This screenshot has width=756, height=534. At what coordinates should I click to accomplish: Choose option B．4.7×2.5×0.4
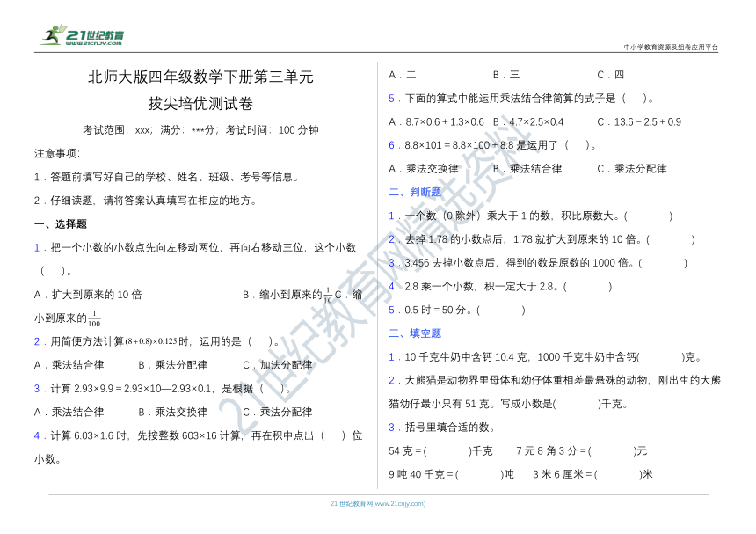click(x=528, y=122)
